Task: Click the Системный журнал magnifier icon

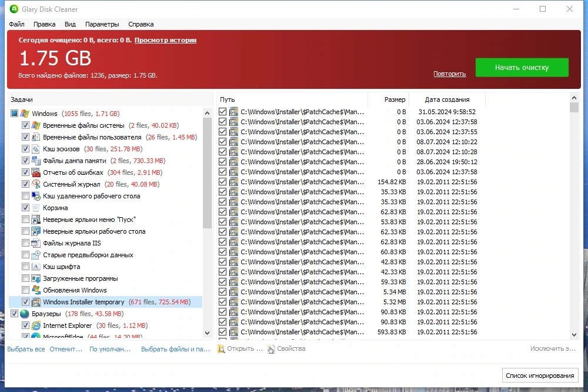Action: pyautogui.click(x=36, y=184)
